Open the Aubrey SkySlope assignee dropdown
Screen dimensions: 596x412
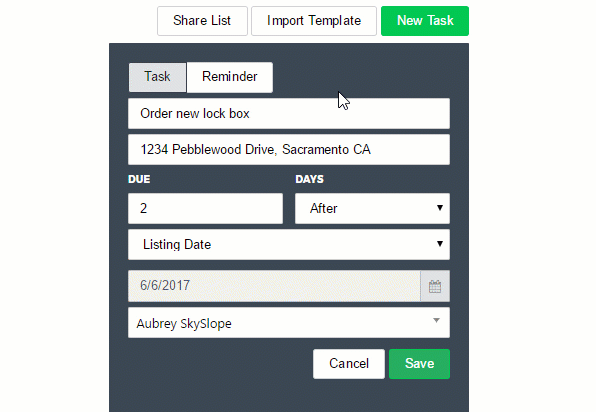[289, 323]
